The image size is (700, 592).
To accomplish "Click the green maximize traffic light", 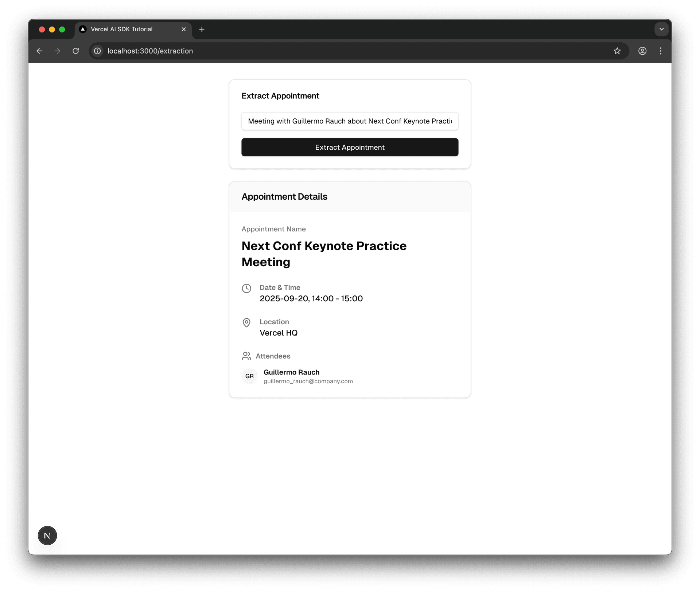I will (x=62, y=29).
